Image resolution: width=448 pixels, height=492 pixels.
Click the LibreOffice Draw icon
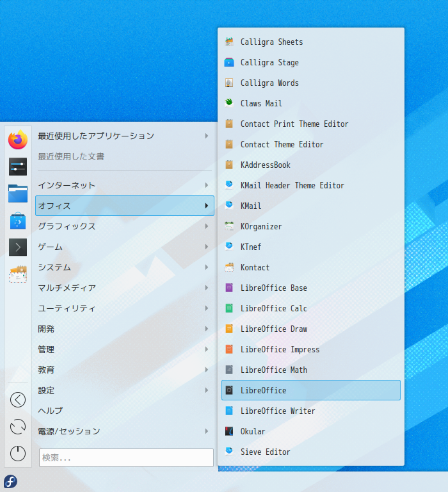[229, 329]
